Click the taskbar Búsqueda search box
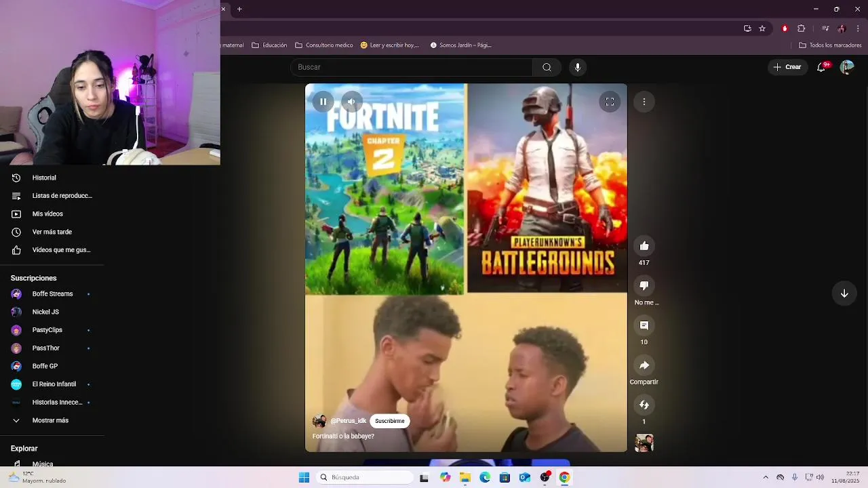This screenshot has height=488, width=868. [x=364, y=477]
